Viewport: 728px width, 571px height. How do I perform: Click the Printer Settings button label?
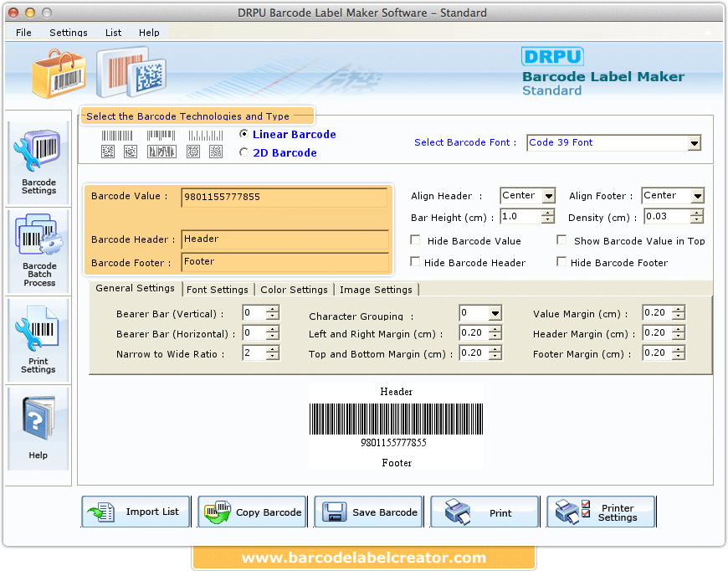(x=618, y=512)
